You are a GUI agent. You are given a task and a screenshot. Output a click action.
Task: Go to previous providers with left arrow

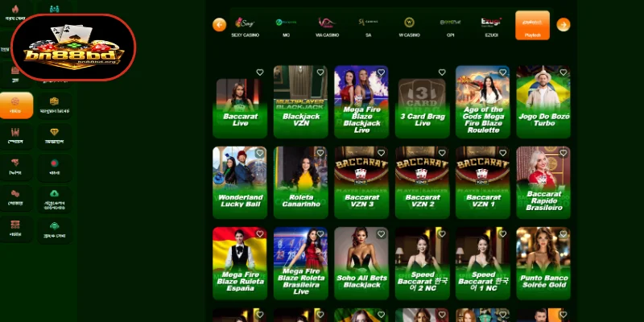point(219,25)
